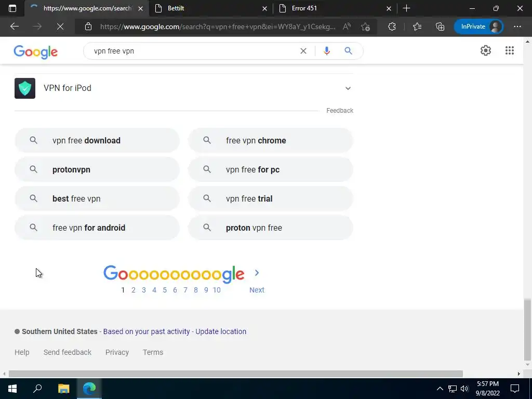Search suggestion protonvpn

tap(97, 170)
